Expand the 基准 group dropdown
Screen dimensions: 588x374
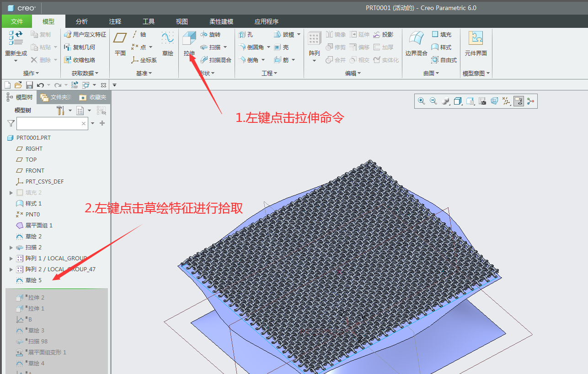(144, 73)
